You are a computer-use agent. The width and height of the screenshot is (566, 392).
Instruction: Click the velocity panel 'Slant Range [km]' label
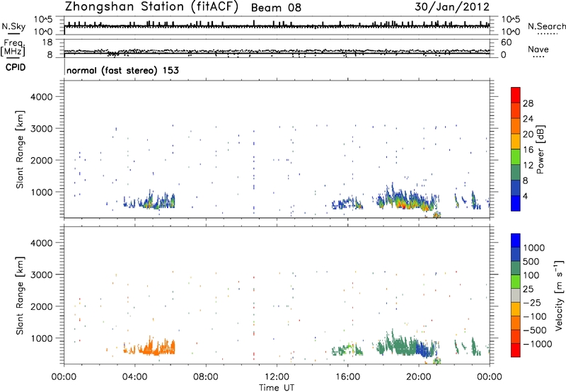[20, 296]
